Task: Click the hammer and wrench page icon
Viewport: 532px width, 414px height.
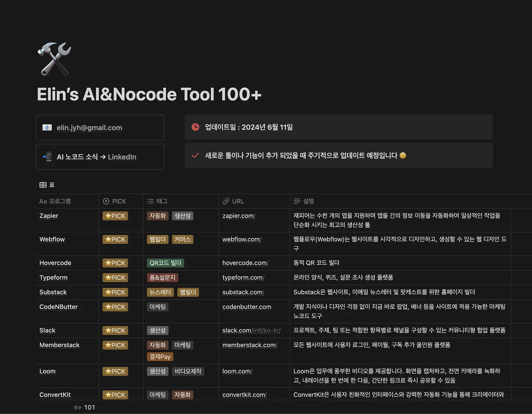Action: tap(54, 59)
